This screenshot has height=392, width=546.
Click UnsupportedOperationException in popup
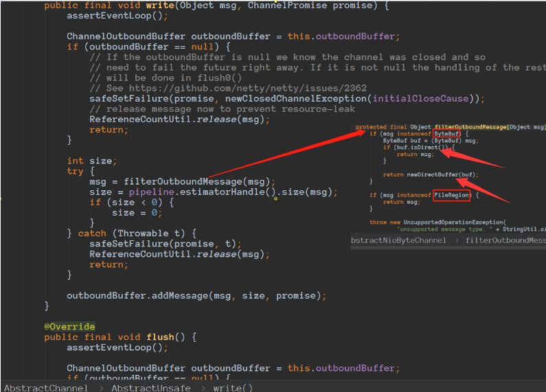[x=453, y=222]
